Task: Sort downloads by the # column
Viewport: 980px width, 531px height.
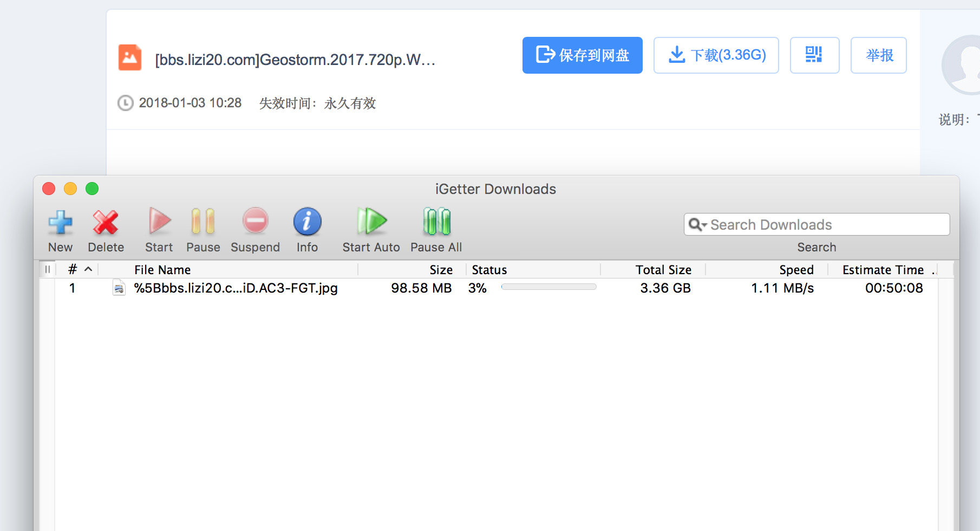Action: tap(73, 269)
